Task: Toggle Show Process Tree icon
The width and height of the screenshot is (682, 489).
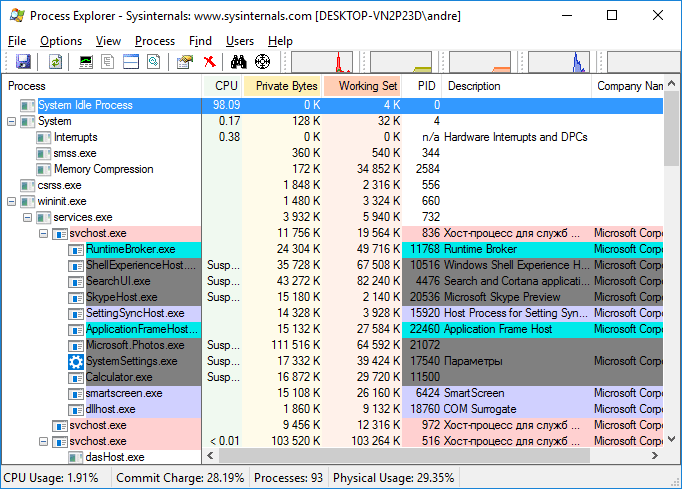Action: [107, 61]
